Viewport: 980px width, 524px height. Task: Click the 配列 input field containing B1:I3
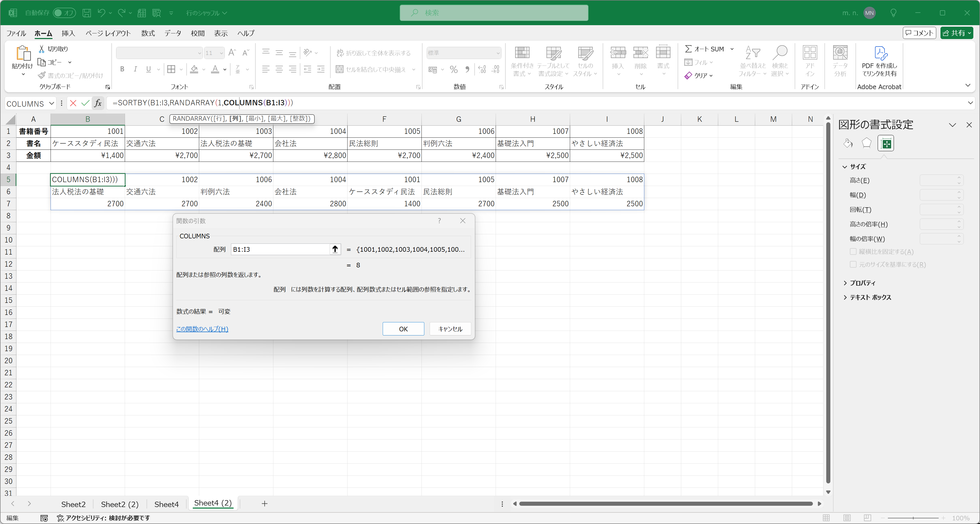click(x=280, y=249)
